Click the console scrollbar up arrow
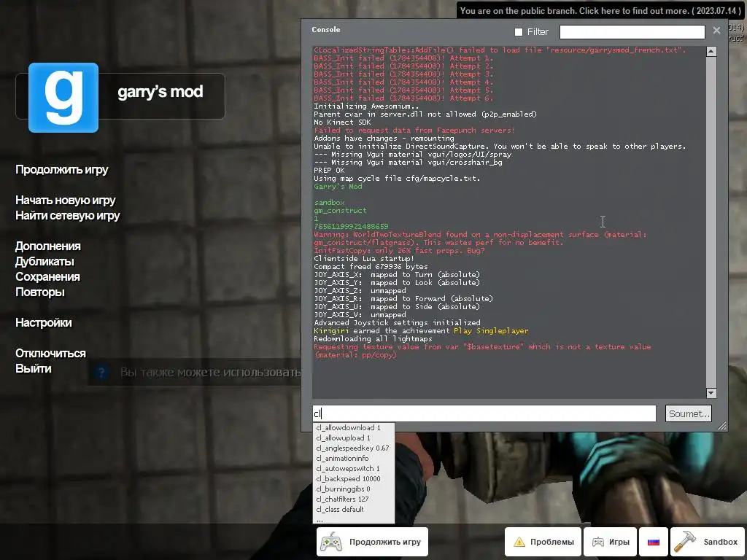The height and width of the screenshot is (560, 747). (711, 52)
